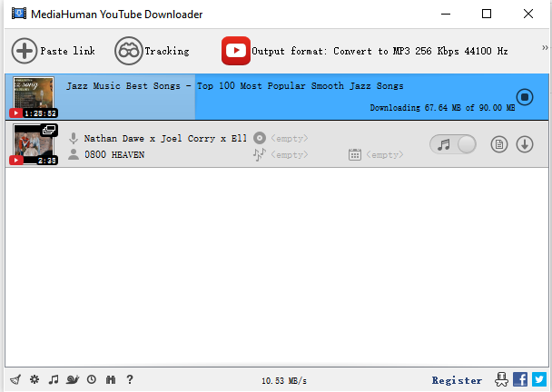Open settings with the gear icon
Viewport: 552px width, 392px height.
point(34,379)
